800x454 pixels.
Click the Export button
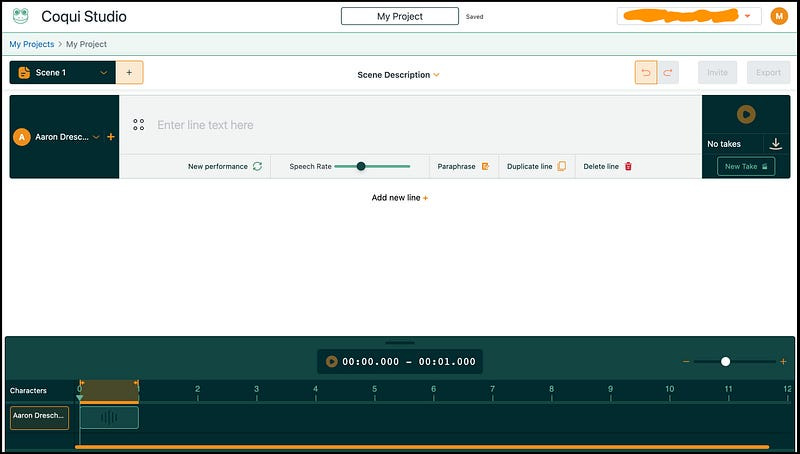click(x=768, y=72)
